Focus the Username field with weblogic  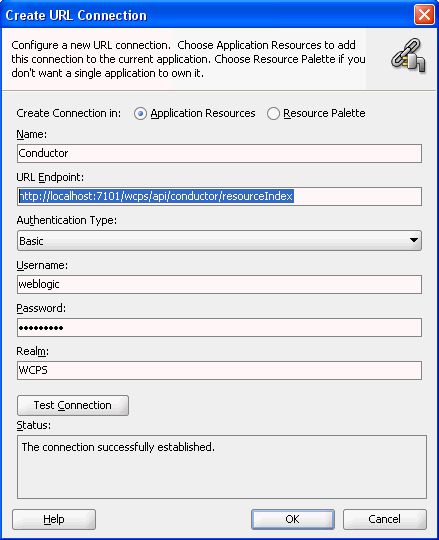click(219, 284)
